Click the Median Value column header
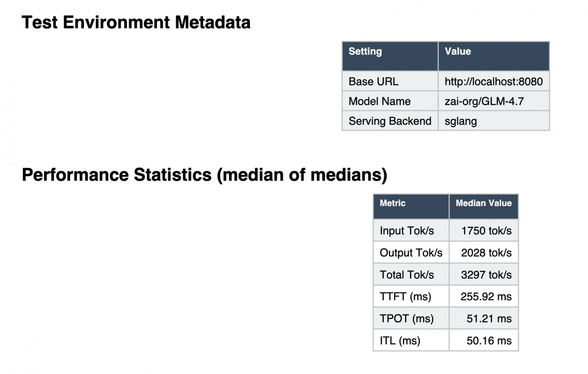Viewport: 588px width, 374px height. 484,203
